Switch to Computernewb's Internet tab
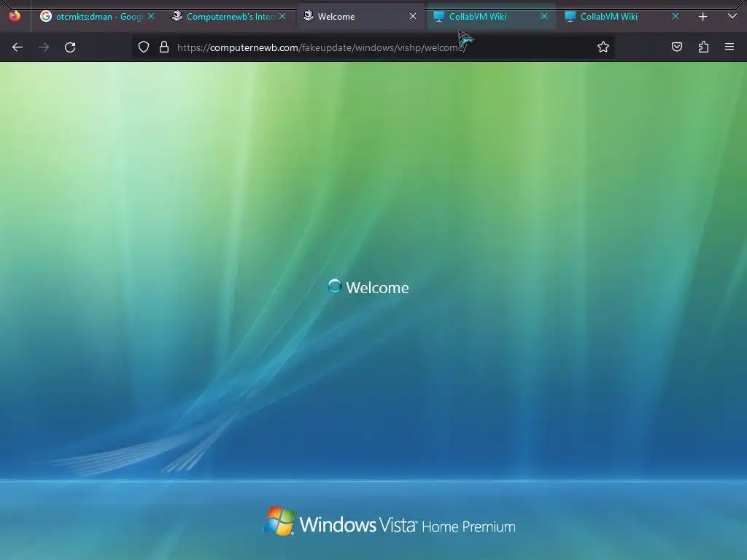 click(230, 17)
